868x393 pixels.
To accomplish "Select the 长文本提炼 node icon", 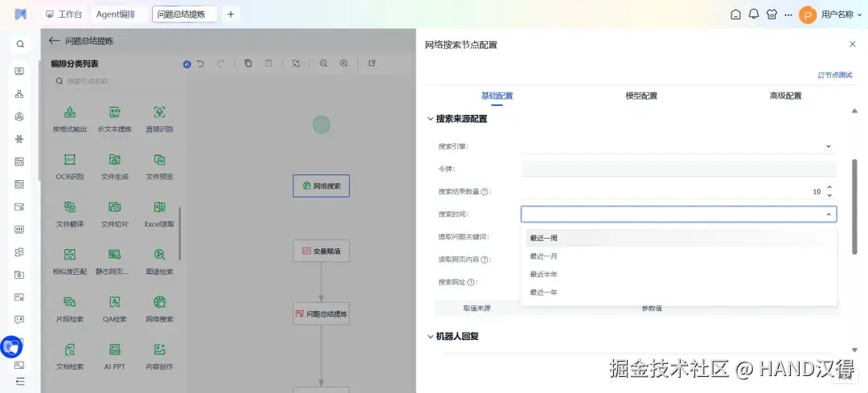I will (x=115, y=113).
